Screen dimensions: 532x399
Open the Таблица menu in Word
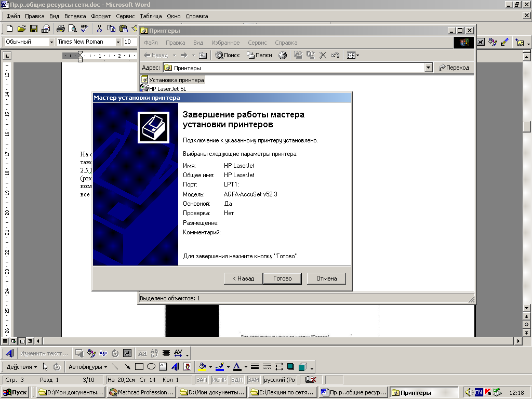click(x=151, y=16)
